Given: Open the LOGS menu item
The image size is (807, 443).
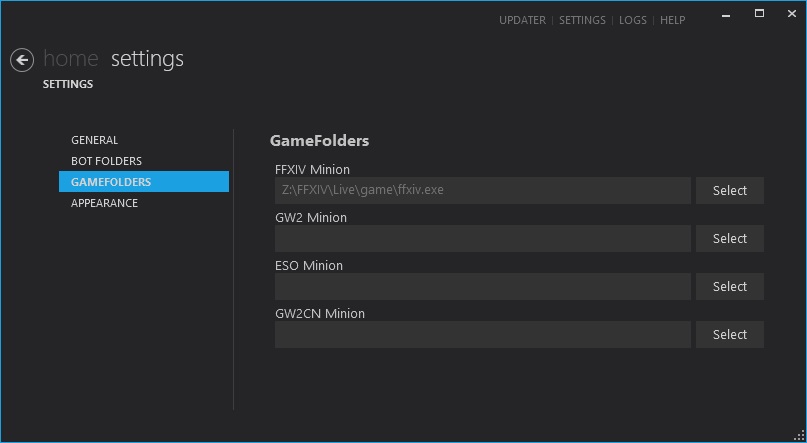Looking at the screenshot, I should [633, 20].
